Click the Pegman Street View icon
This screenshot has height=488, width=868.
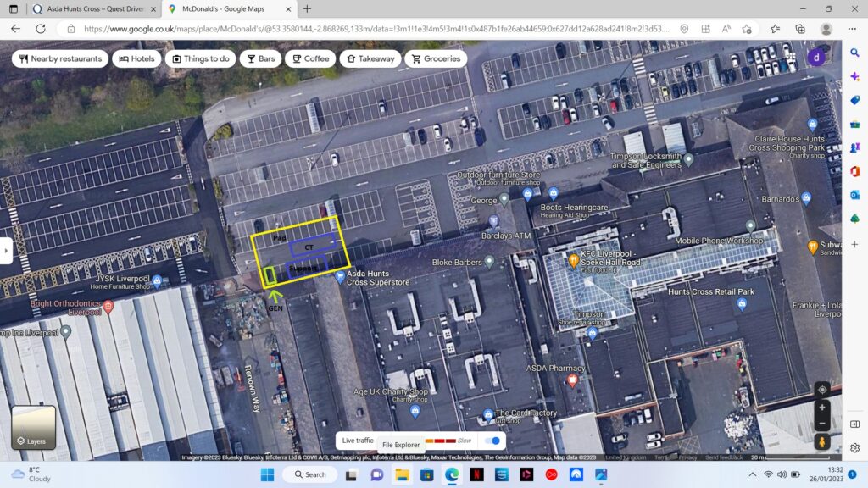tap(821, 442)
